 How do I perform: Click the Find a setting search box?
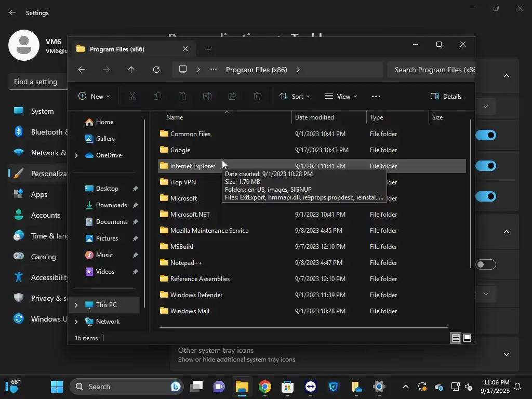[x=38, y=82]
